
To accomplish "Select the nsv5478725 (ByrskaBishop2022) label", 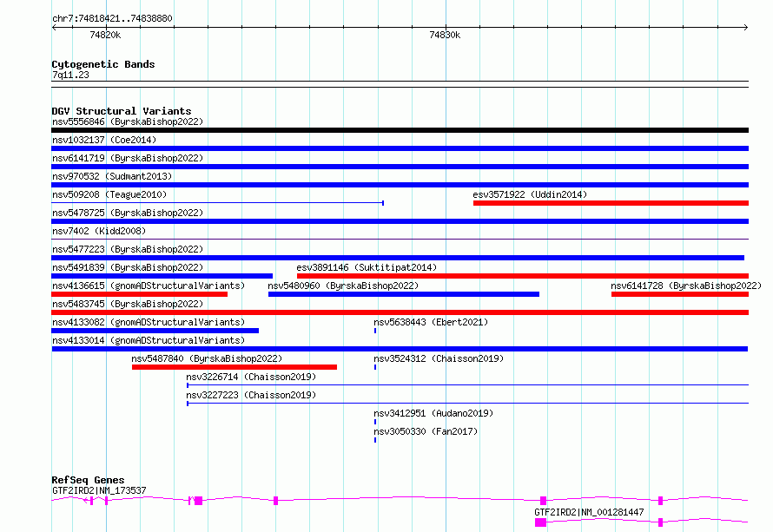I will point(128,213).
